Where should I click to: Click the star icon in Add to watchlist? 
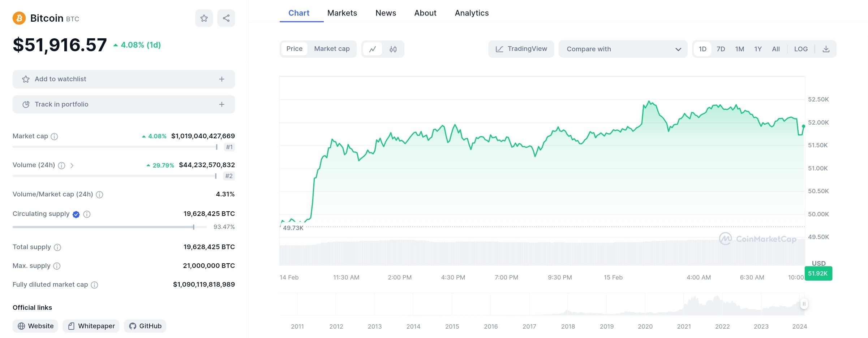(26, 79)
